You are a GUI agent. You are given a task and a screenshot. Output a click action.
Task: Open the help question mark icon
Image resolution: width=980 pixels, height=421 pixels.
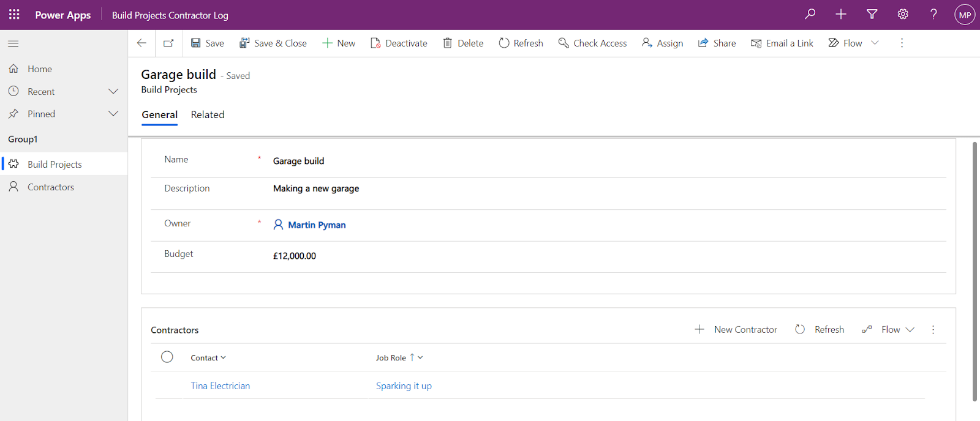coord(933,14)
